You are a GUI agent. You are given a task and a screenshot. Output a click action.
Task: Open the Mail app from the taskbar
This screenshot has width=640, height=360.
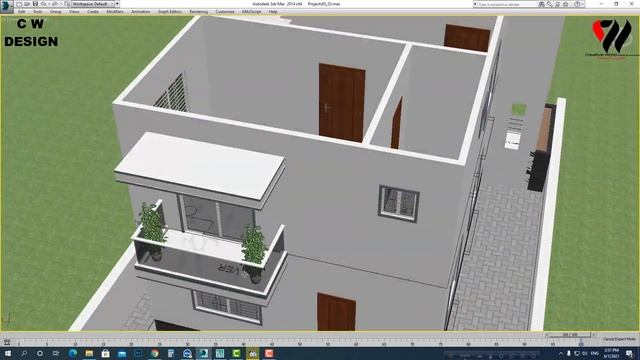tap(122, 353)
